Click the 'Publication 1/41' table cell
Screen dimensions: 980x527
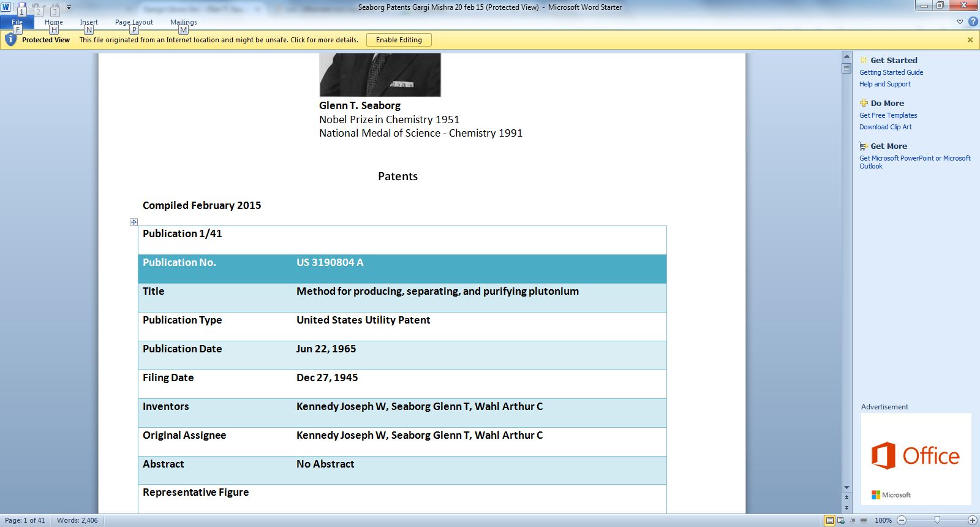[x=402, y=240]
